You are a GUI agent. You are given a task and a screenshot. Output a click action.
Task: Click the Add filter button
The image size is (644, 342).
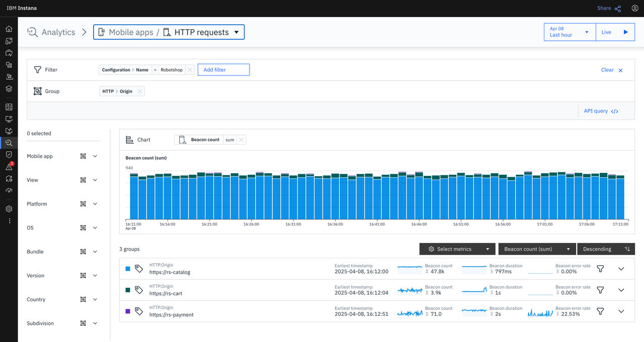point(223,70)
